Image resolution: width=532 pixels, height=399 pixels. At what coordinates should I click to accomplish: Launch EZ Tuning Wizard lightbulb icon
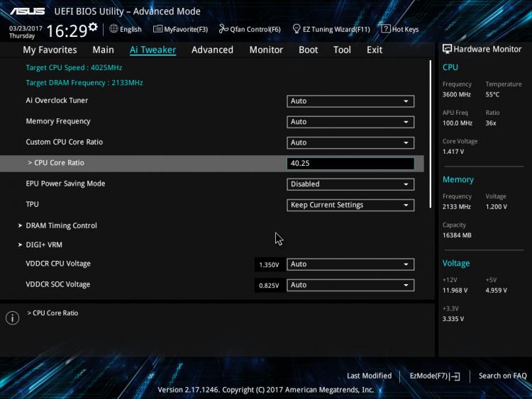click(297, 29)
